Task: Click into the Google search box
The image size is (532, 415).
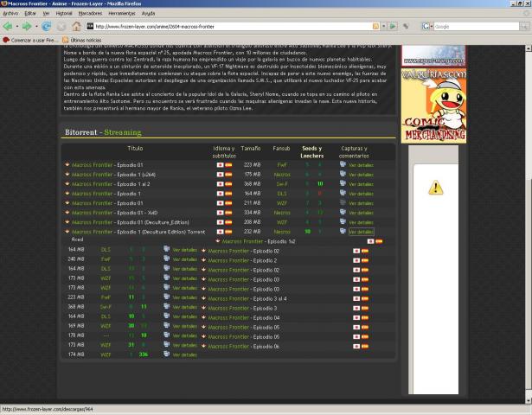Action: 477,26
